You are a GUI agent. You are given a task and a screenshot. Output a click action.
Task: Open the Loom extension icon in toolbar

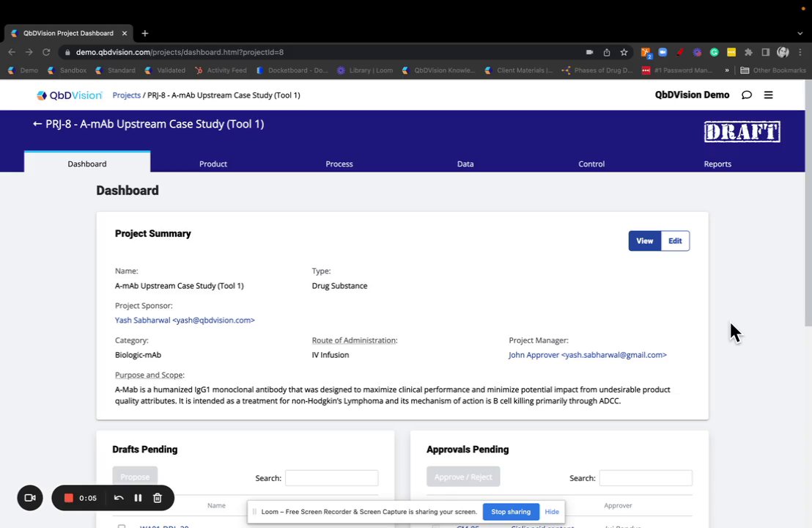[697, 52]
